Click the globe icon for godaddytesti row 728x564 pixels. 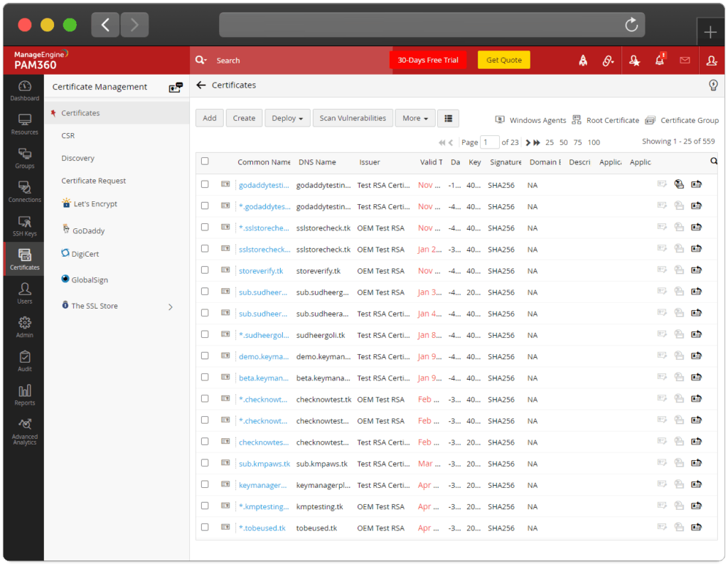(679, 184)
